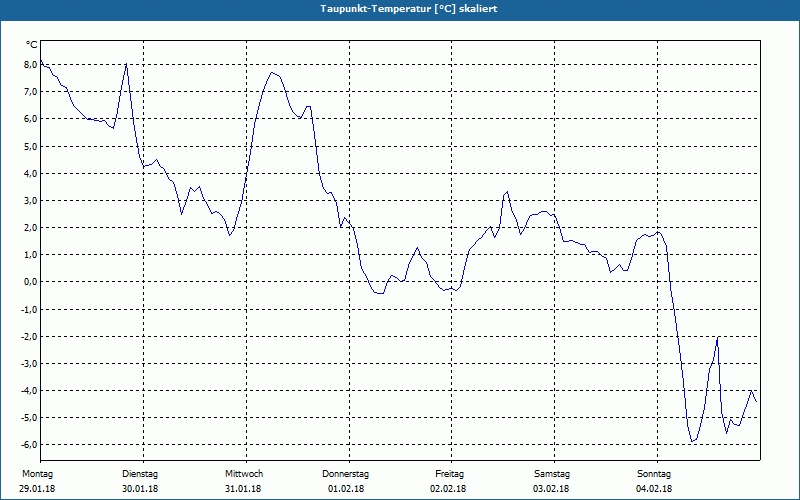Image resolution: width=800 pixels, height=500 pixels.
Task: Click the 'Mittwoch' day label
Action: (x=244, y=474)
